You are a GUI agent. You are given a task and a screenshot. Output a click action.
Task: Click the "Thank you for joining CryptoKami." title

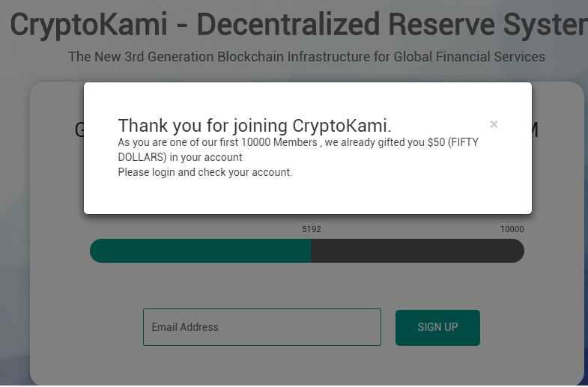pyautogui.click(x=255, y=126)
